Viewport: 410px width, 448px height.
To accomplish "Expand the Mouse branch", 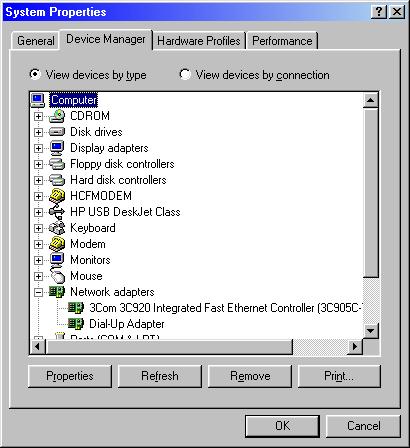I will (x=38, y=276).
